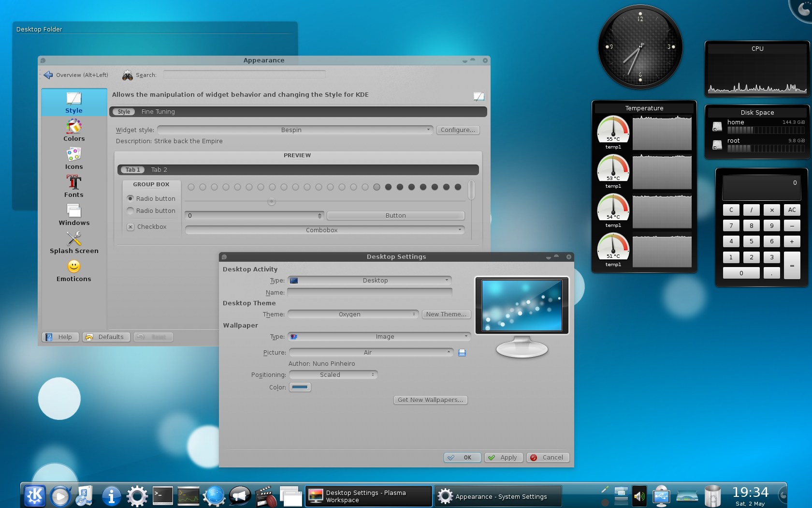Switch to preview Tab 2
The height and width of the screenshot is (508, 812).
(x=159, y=170)
